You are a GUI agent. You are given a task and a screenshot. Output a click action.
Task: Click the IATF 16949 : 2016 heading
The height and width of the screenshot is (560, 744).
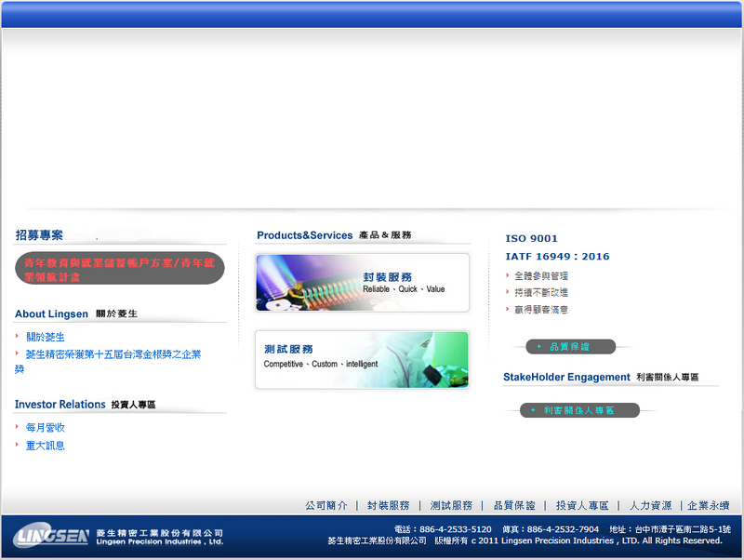(557, 257)
